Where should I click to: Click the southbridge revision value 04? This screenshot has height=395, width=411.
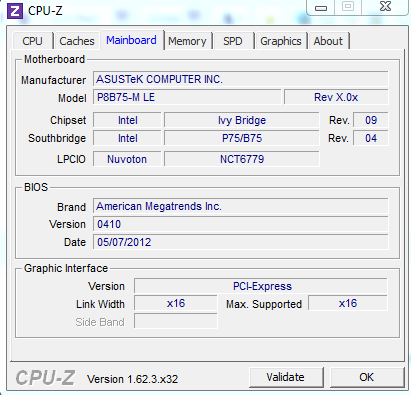(x=371, y=138)
